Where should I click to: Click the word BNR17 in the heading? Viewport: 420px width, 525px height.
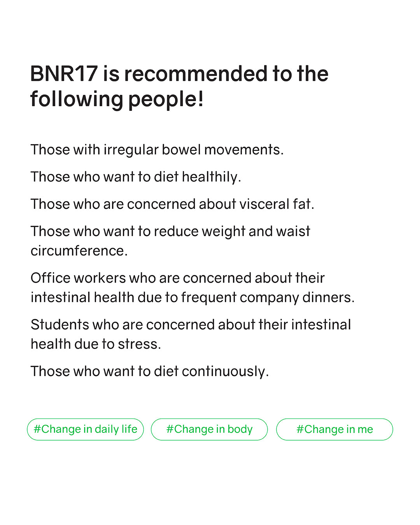click(64, 74)
